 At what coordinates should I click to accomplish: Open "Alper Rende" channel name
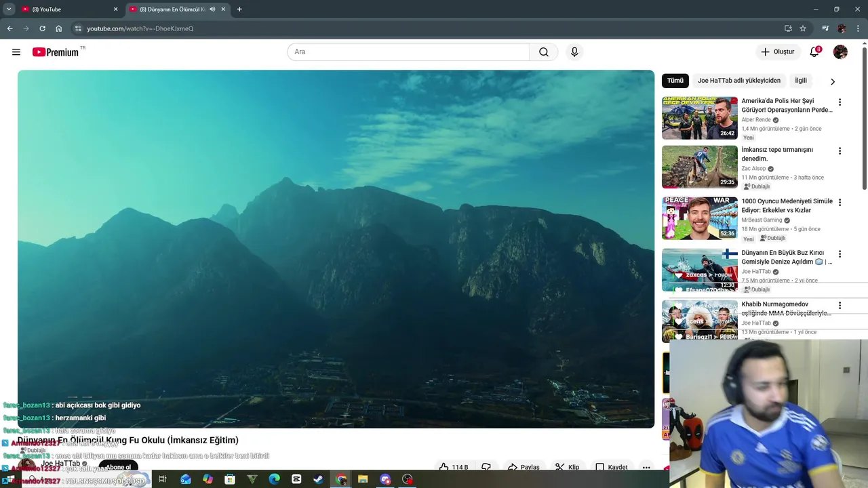point(756,120)
